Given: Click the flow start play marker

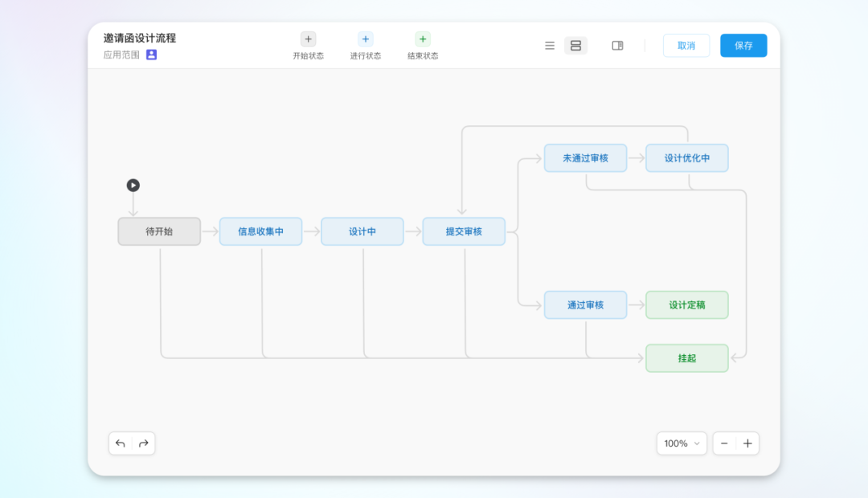Looking at the screenshot, I should click(133, 186).
